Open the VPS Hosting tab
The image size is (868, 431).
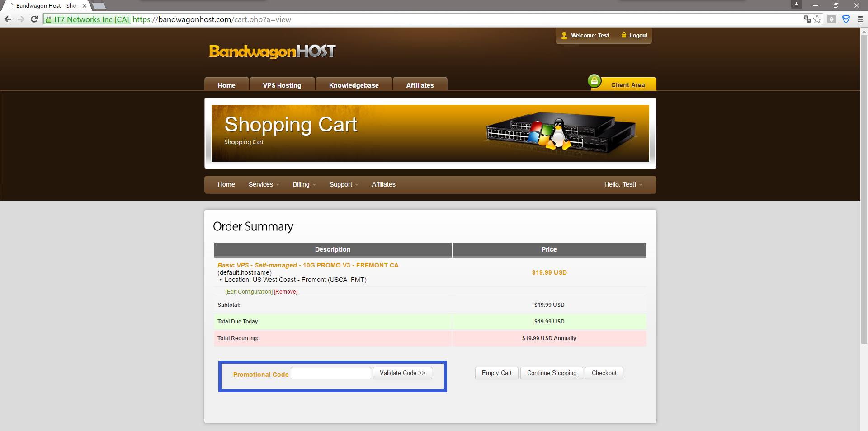click(282, 85)
